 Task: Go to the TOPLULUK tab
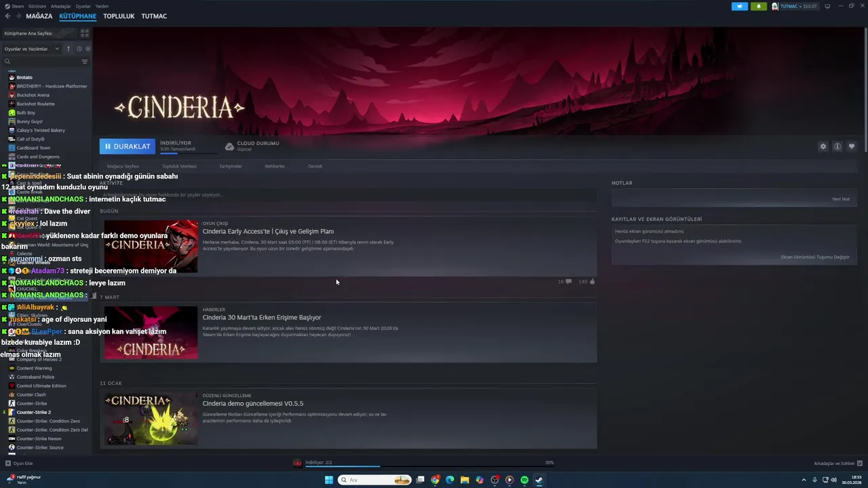pyautogui.click(x=119, y=16)
